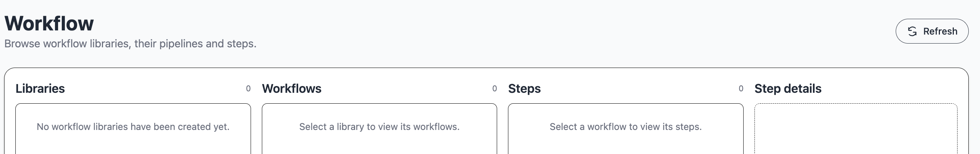
Task: Select the Steps column heading
Action: pyautogui.click(x=524, y=88)
